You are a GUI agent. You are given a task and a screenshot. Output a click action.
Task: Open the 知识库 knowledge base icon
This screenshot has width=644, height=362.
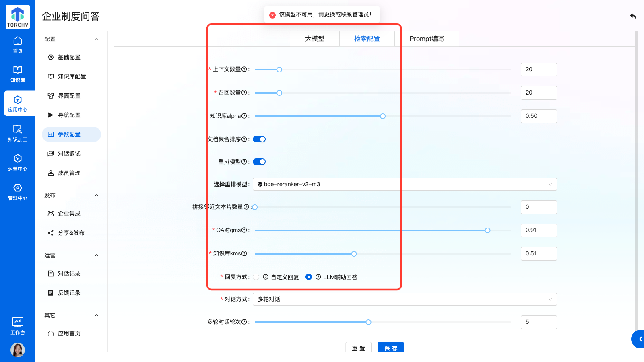17,74
